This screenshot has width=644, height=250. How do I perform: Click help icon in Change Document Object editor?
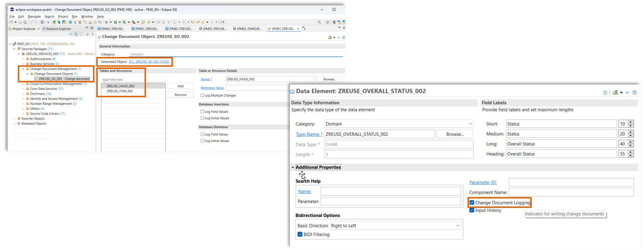[x=343, y=37]
